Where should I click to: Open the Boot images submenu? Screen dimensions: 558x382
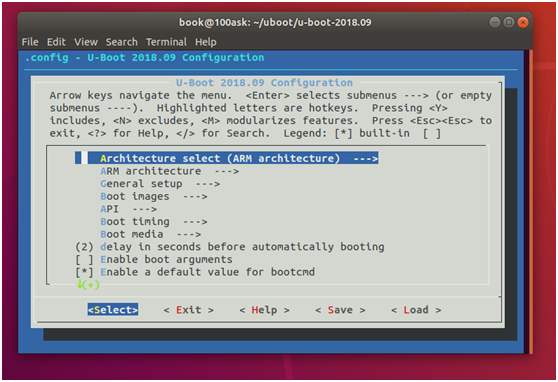coord(154,197)
